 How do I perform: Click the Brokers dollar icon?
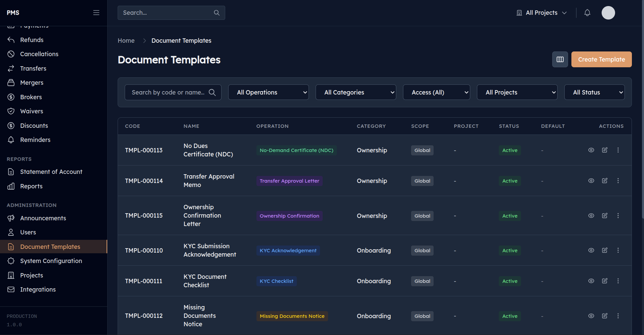click(x=11, y=97)
